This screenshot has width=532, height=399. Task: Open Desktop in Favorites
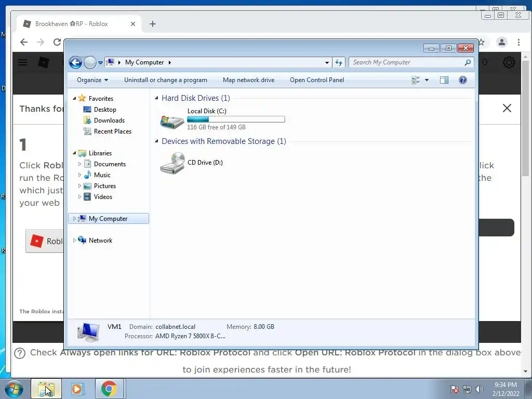click(x=105, y=110)
